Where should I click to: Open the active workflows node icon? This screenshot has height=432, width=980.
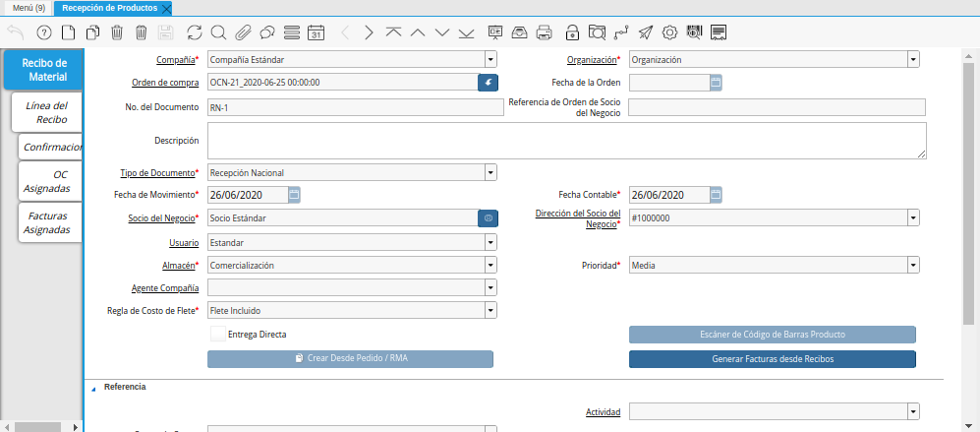[620, 32]
